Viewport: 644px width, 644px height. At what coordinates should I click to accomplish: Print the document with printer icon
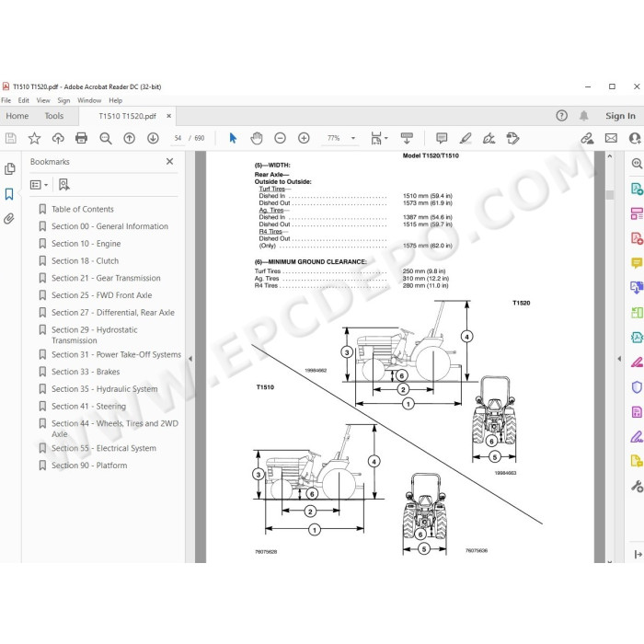81,138
